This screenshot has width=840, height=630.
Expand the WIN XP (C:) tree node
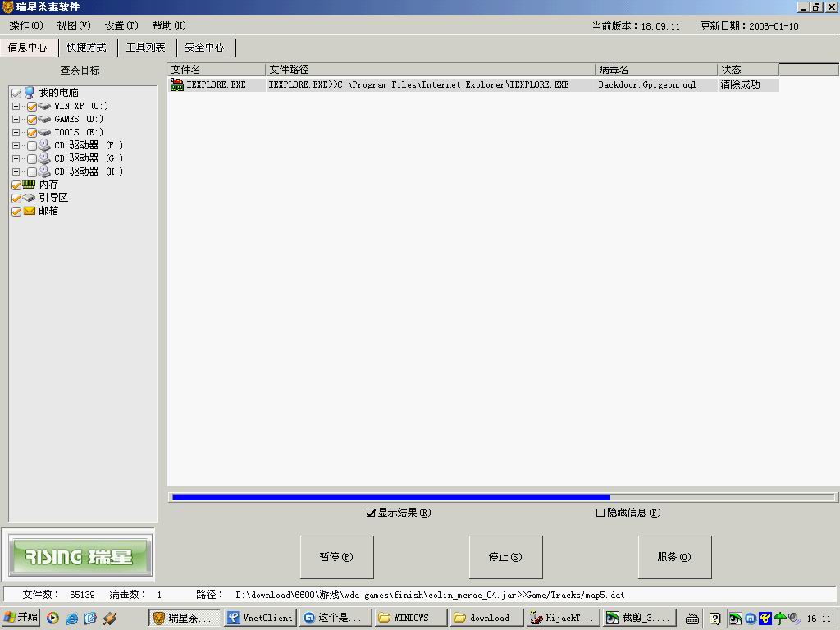[x=16, y=106]
